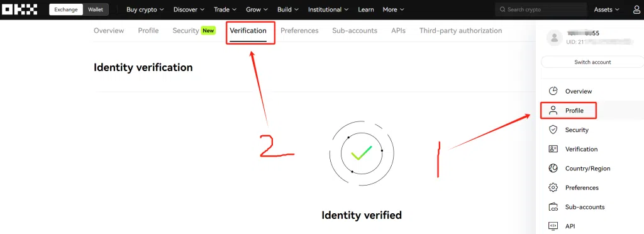Open the Learn link in navigation
644x234 pixels.
point(365,9)
